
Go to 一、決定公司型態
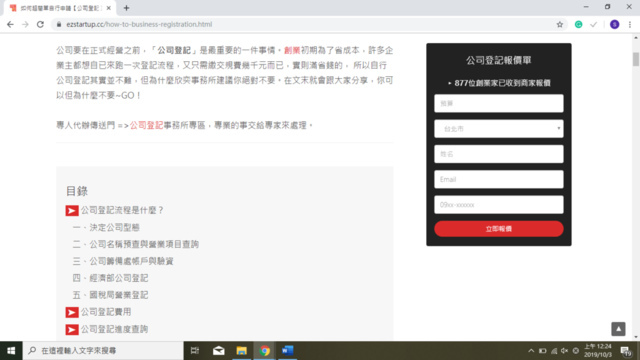tap(106, 227)
